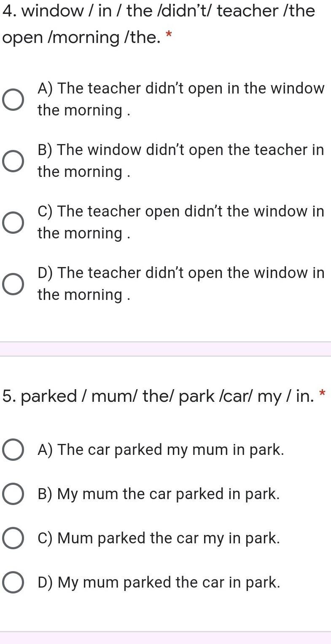Click answer text 'D) My mum parked the car in park.'
Image resolution: width=331 pixels, height=644 pixels.
159,583
